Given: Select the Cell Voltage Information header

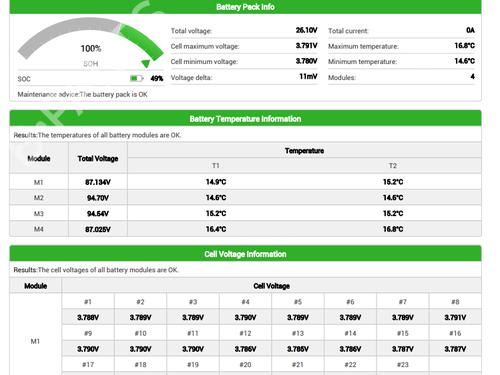Looking at the screenshot, I should pos(245,254).
